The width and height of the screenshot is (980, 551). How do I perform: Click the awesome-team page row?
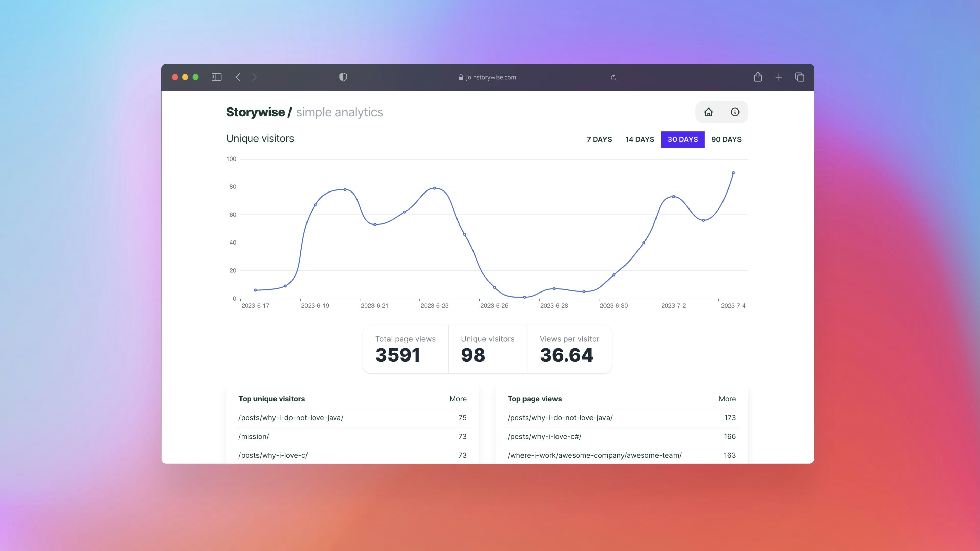coord(621,455)
